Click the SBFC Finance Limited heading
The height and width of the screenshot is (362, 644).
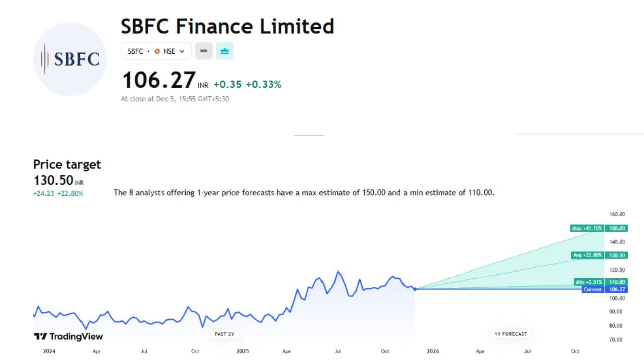[226, 26]
